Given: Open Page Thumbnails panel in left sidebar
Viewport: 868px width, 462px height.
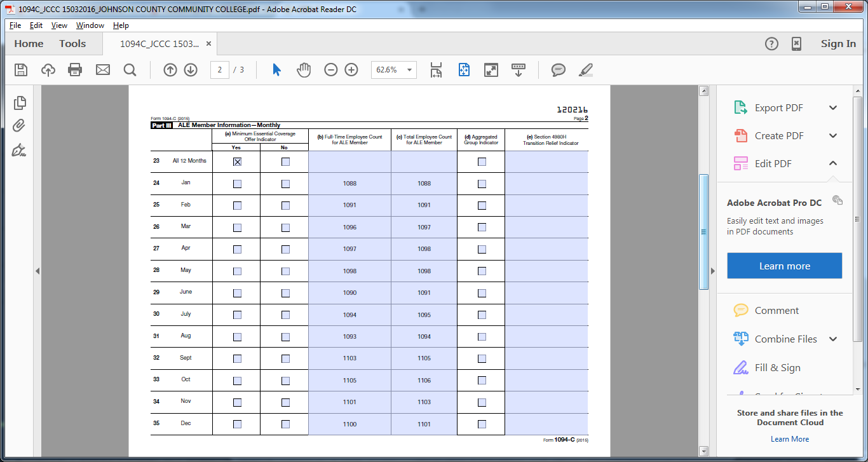Looking at the screenshot, I should [x=19, y=102].
